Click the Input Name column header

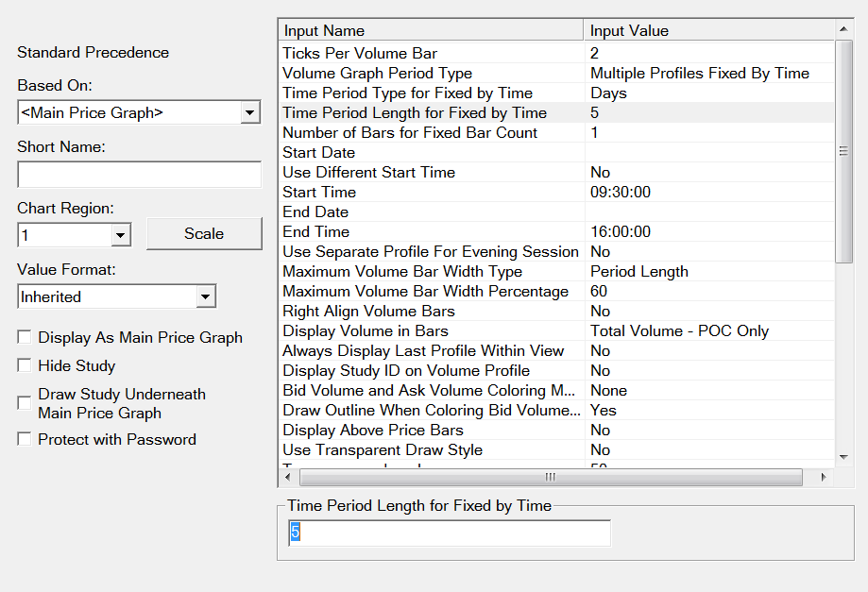coord(431,31)
